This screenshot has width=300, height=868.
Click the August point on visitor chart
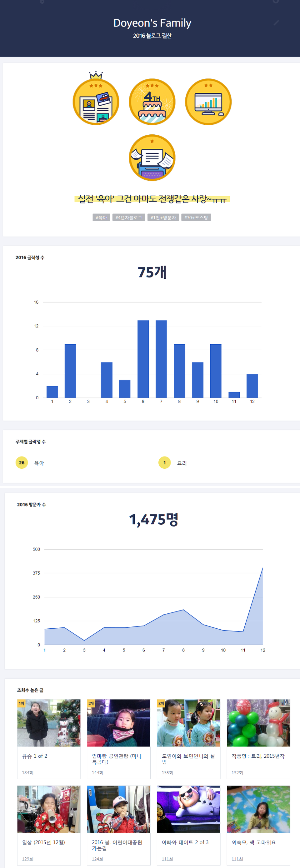[183, 610]
